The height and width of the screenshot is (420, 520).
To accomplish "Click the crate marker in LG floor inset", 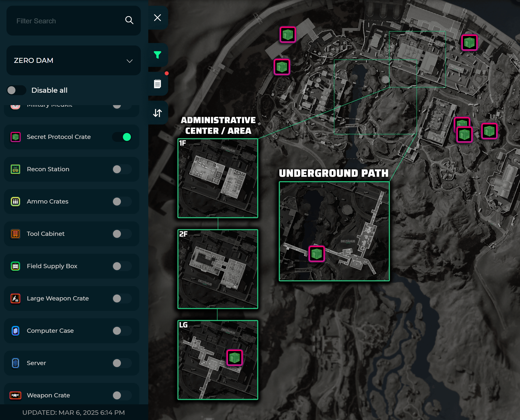I will click(234, 358).
